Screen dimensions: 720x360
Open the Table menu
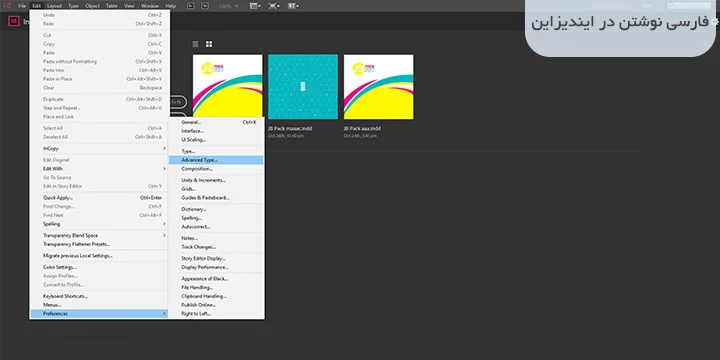[112, 6]
